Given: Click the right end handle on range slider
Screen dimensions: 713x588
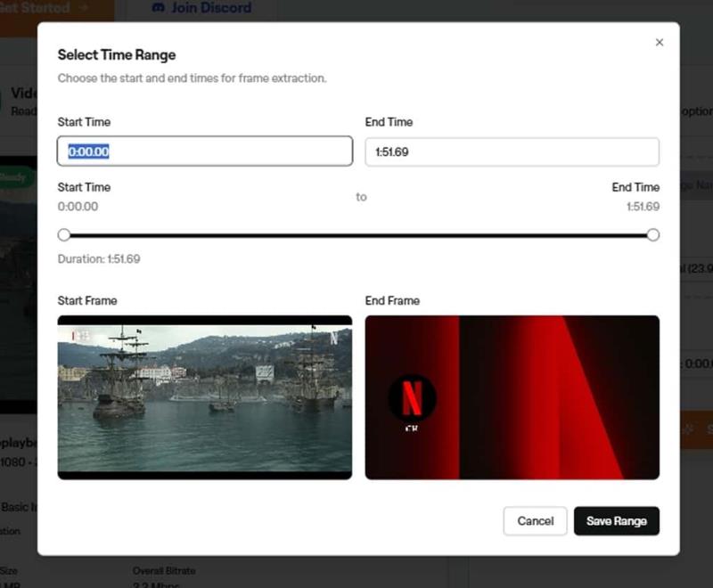Looking at the screenshot, I should click(652, 235).
